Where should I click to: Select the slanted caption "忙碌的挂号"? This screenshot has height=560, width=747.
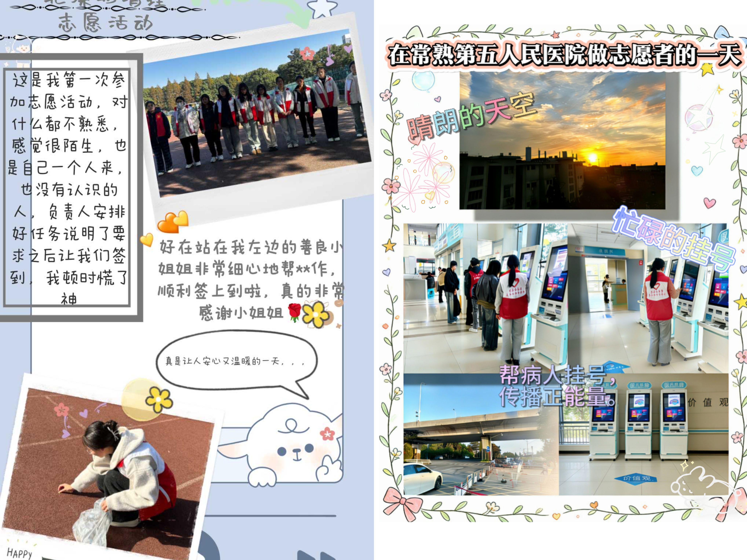point(674,240)
